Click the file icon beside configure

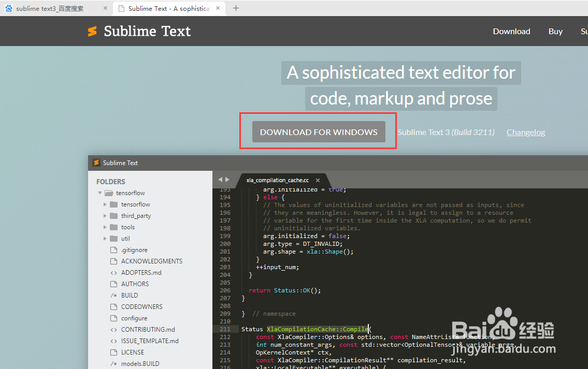click(113, 318)
